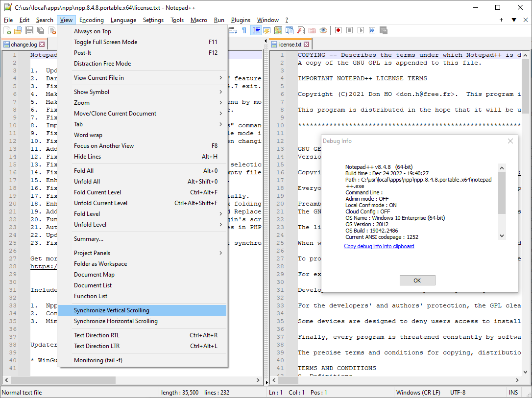Click the Save toolbar icon

29,30
